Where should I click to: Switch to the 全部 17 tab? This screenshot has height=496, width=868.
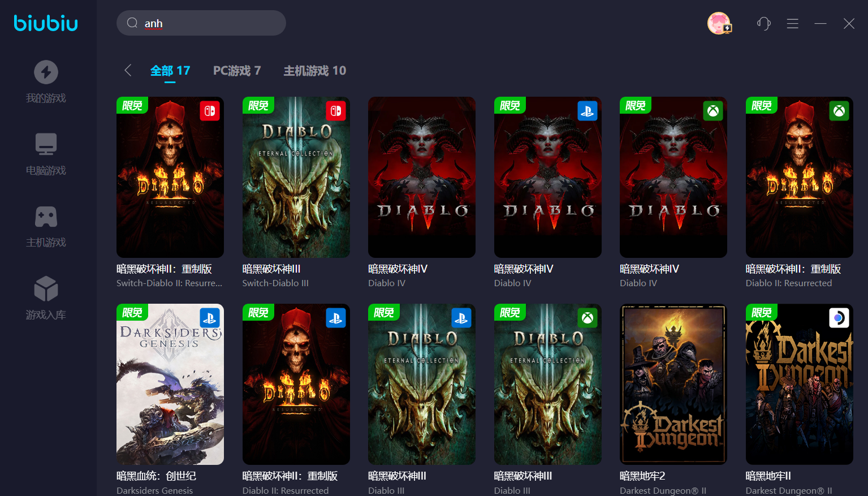[170, 71]
